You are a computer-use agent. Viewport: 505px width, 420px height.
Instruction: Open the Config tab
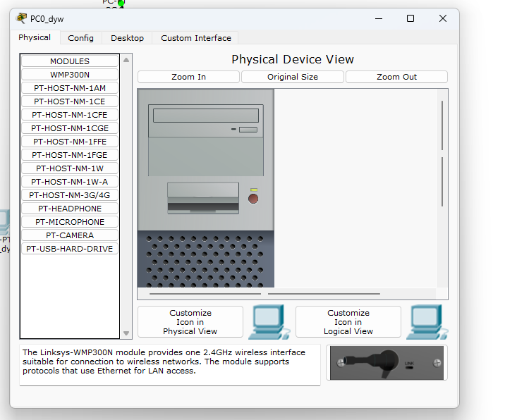[x=81, y=38]
